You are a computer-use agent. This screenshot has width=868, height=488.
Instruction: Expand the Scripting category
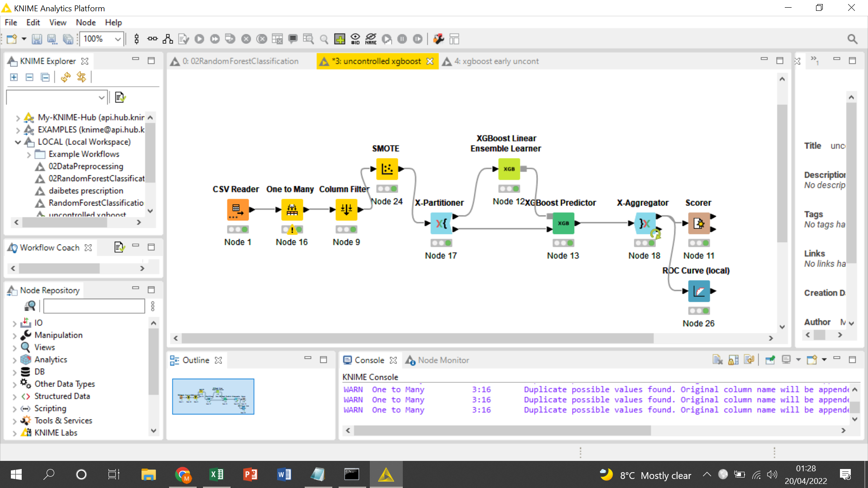point(14,409)
